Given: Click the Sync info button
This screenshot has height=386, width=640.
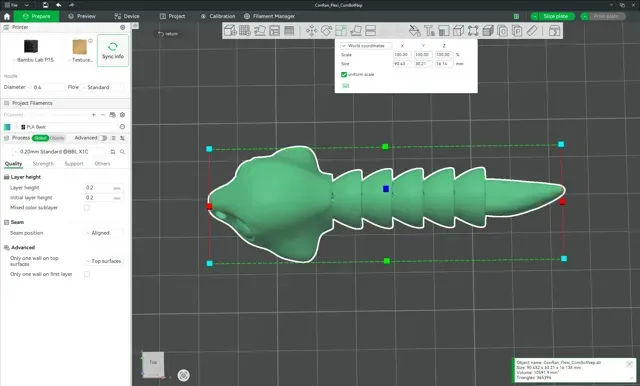Looking at the screenshot, I should click(x=113, y=50).
